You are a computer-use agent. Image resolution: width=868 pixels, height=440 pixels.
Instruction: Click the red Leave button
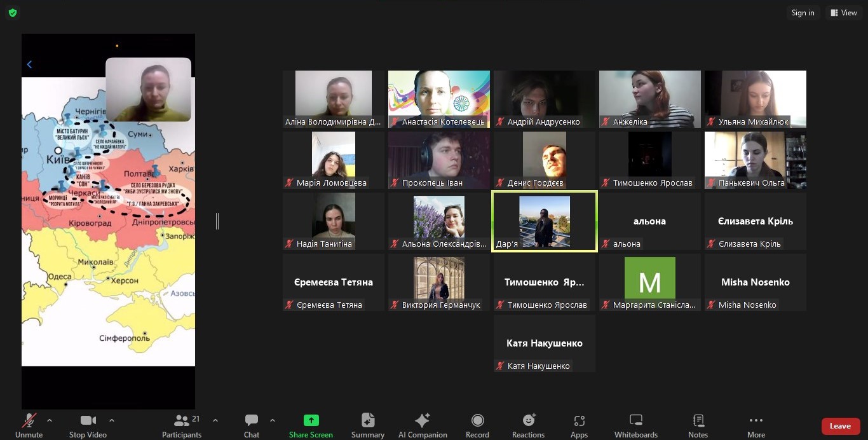point(840,426)
